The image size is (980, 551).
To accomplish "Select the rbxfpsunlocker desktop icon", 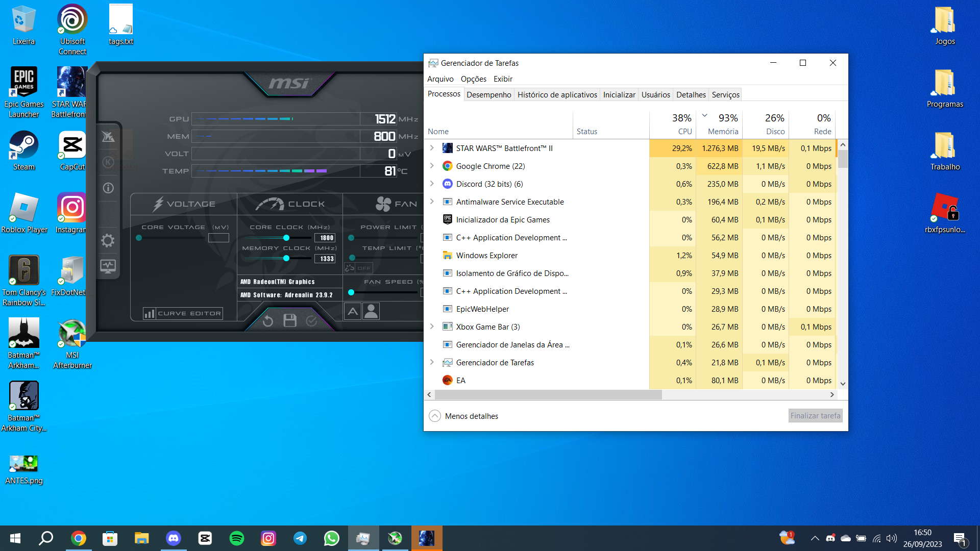I will coord(945,213).
